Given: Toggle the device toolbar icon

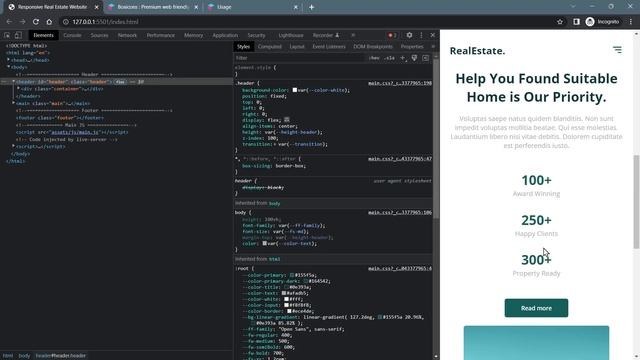Looking at the screenshot, I should point(18,36).
